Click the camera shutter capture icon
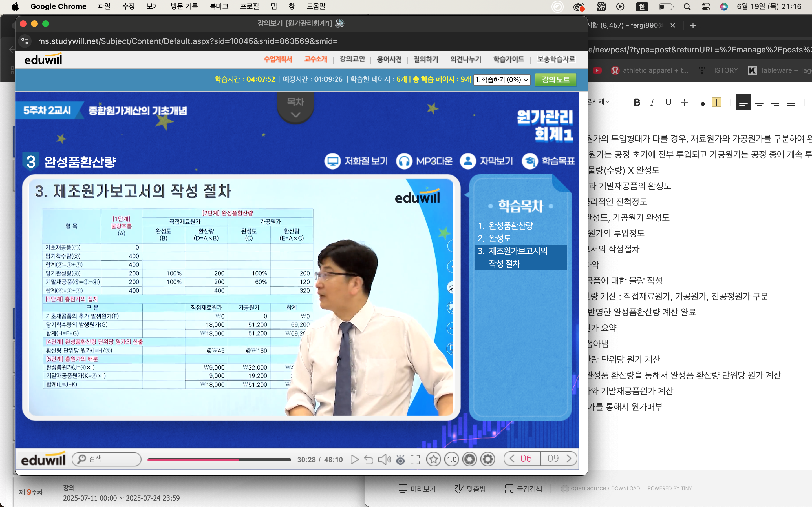The image size is (812, 507). coord(470,459)
